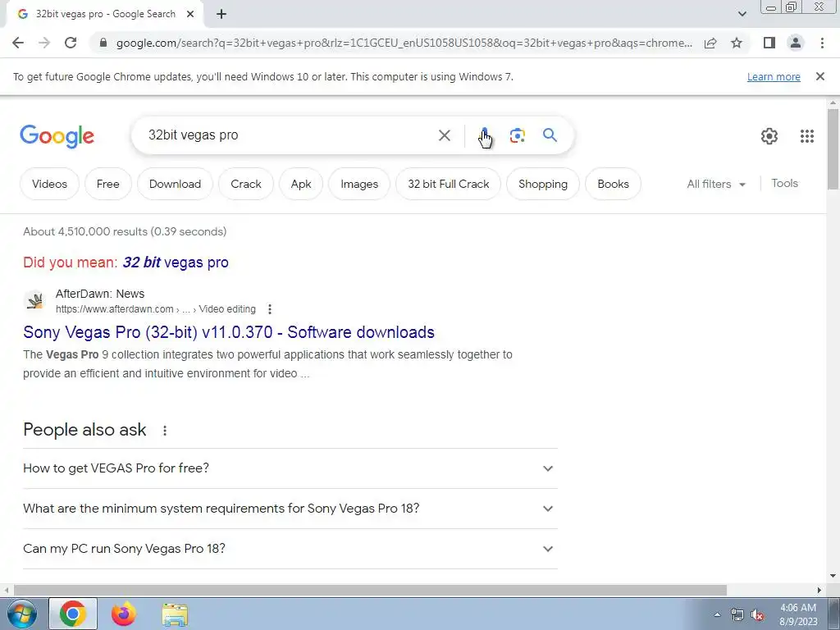Click the Chrome taskbar icon

[73, 614]
